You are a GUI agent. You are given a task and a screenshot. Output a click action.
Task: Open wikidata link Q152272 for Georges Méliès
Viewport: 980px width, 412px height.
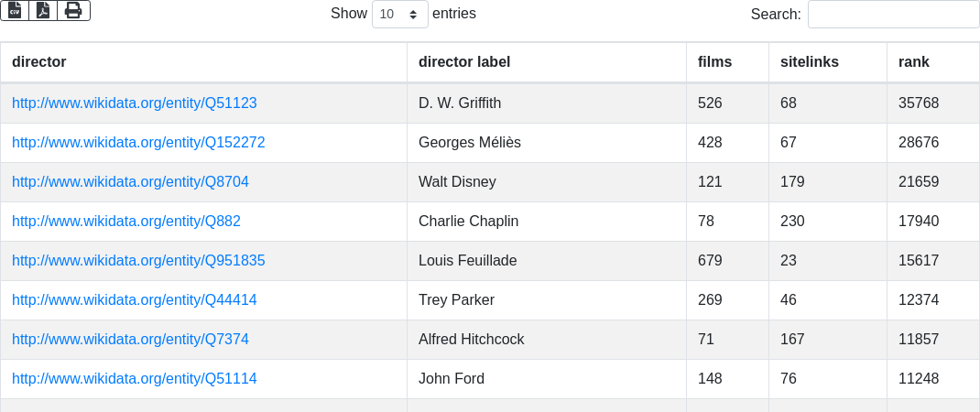tap(138, 143)
